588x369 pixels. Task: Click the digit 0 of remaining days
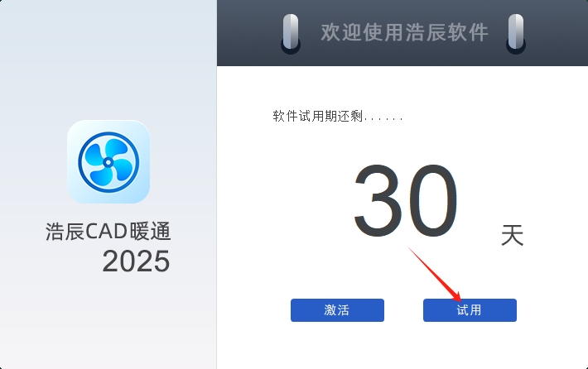tap(433, 200)
